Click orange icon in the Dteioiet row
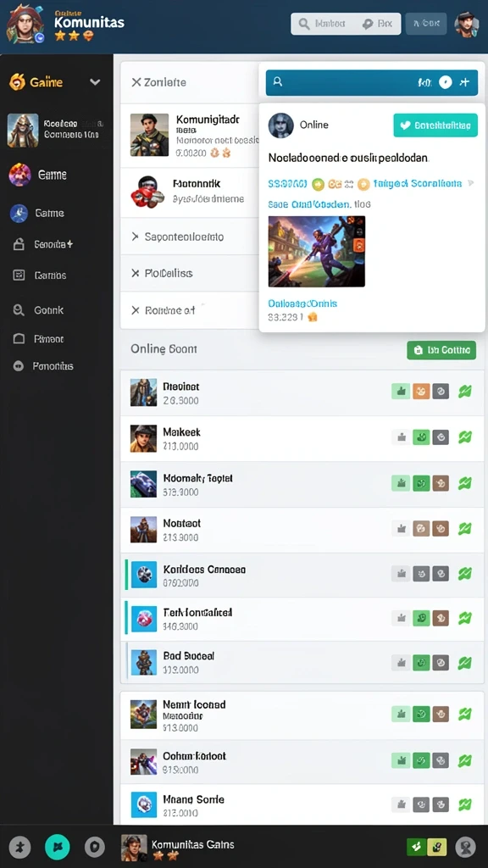The image size is (488, 868). pyautogui.click(x=421, y=392)
